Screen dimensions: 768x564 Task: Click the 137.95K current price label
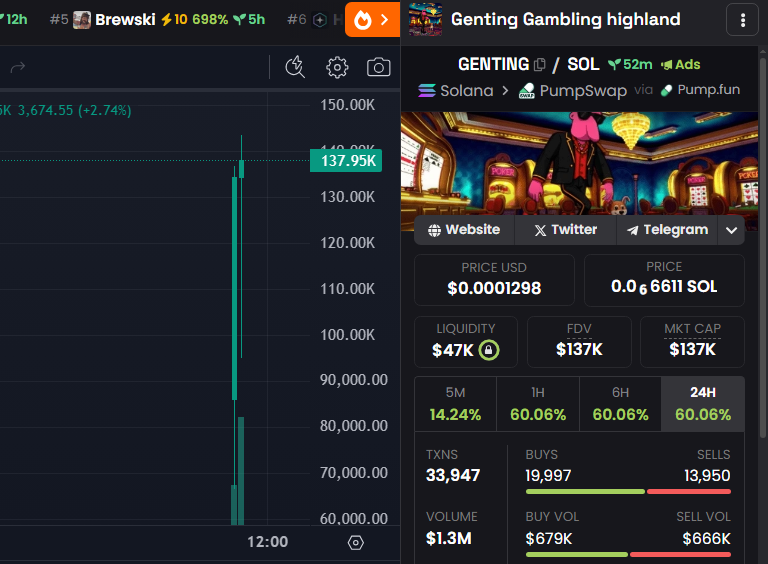click(x=346, y=161)
